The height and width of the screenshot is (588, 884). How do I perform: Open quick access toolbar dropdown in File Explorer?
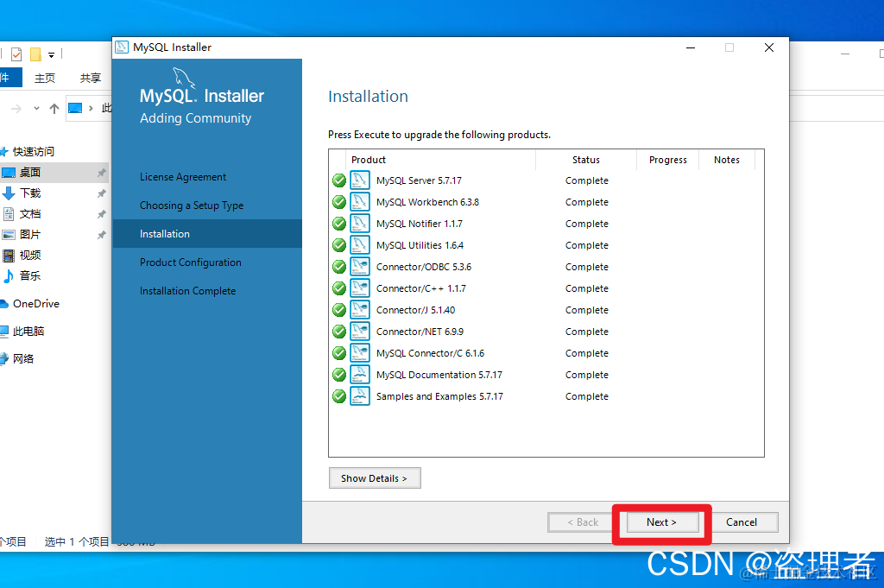pyautogui.click(x=51, y=54)
